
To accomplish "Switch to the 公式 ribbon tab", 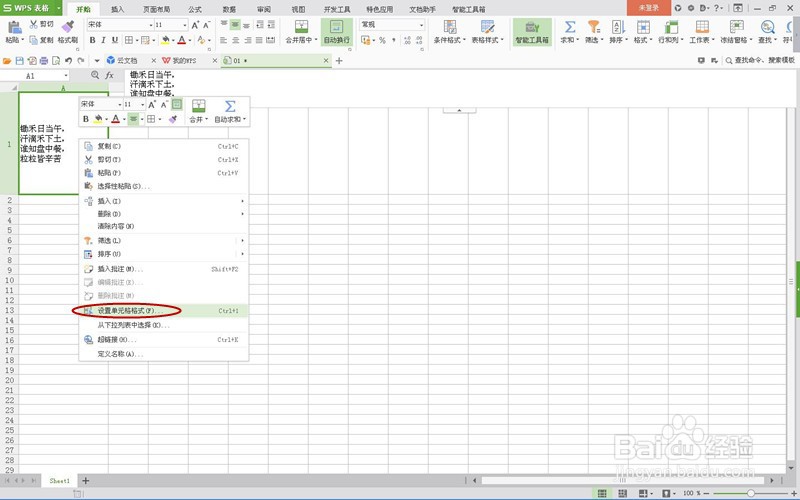I will (x=195, y=9).
